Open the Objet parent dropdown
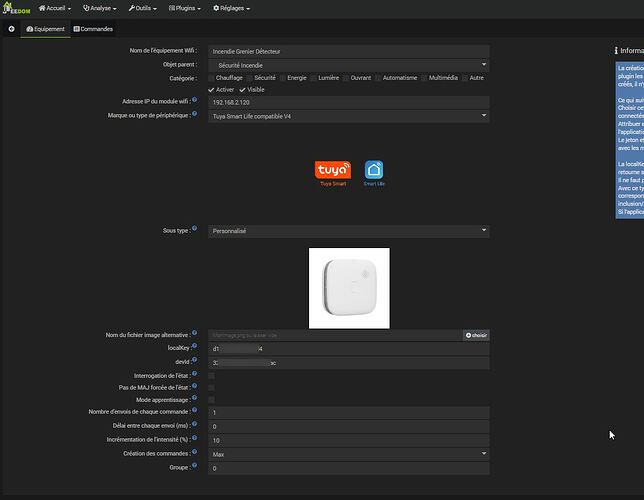This screenshot has height=500, width=644. tap(348, 64)
